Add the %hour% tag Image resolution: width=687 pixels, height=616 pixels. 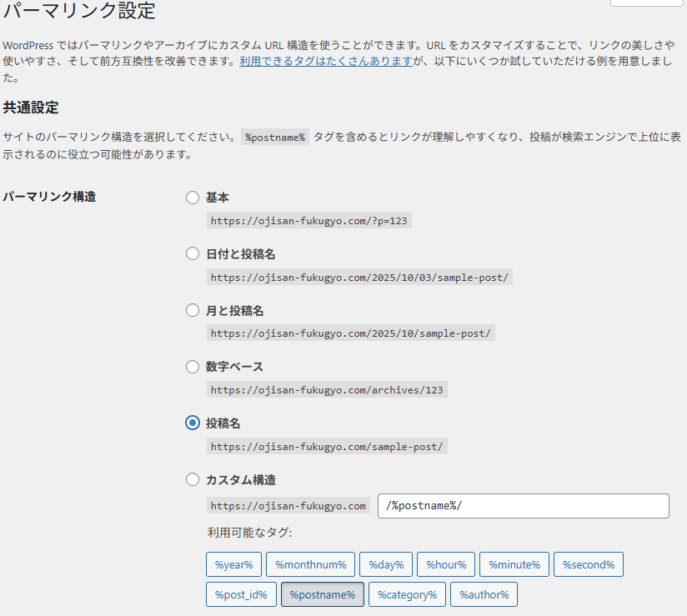point(446,565)
